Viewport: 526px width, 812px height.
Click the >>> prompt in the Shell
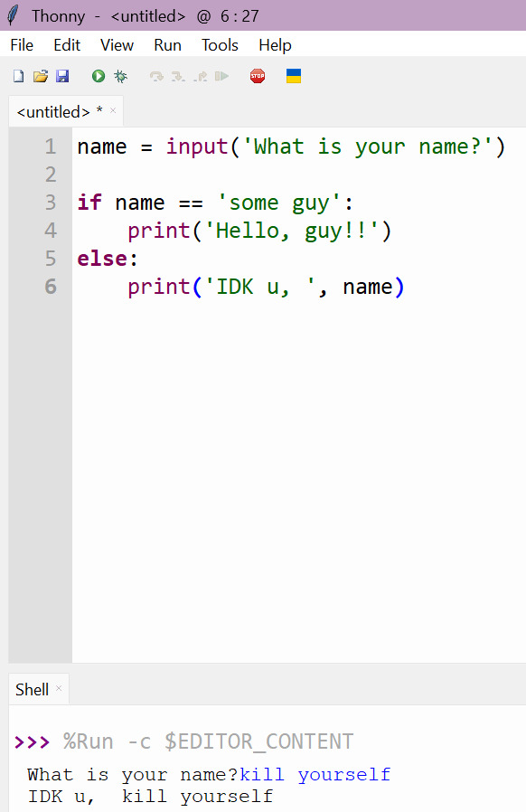click(33, 742)
